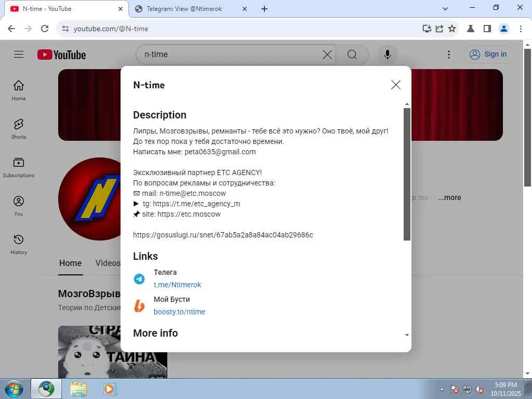
Task: Select the channel Videos tab
Action: 108,263
